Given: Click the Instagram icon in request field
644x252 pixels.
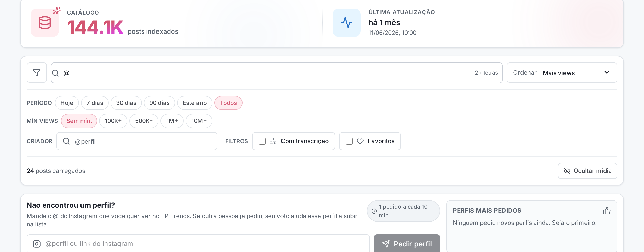Looking at the screenshot, I should click(x=37, y=244).
